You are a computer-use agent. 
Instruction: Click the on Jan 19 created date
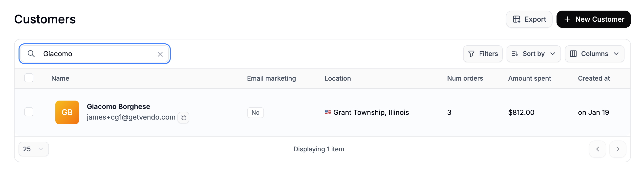[x=593, y=112]
